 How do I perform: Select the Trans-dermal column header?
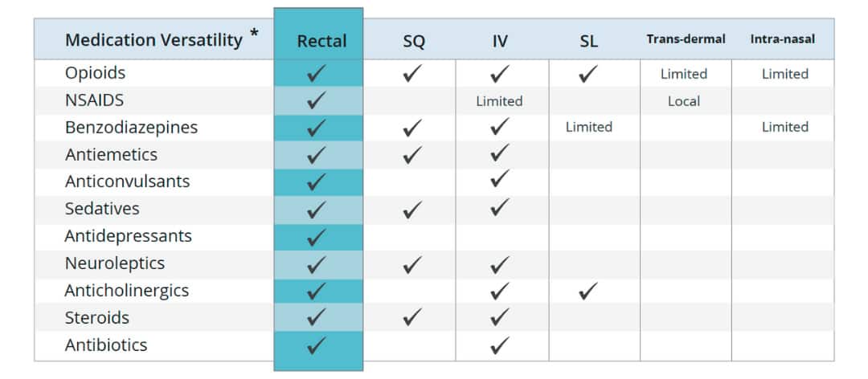pyautogui.click(x=686, y=39)
